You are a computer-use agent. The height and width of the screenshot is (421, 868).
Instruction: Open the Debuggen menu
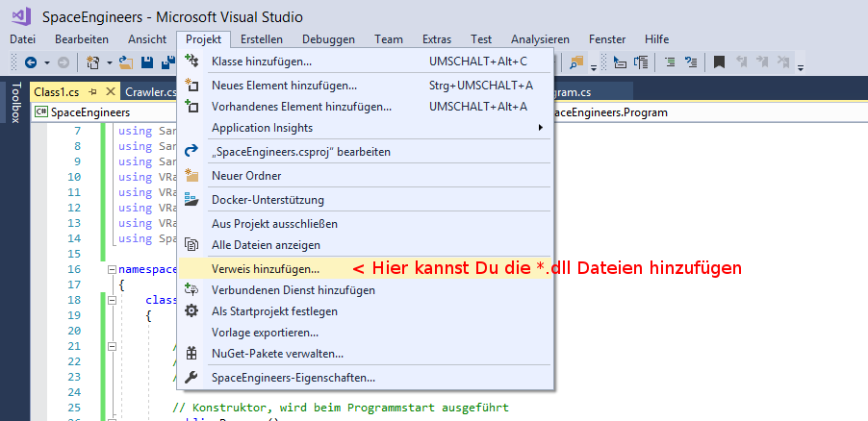(329, 39)
